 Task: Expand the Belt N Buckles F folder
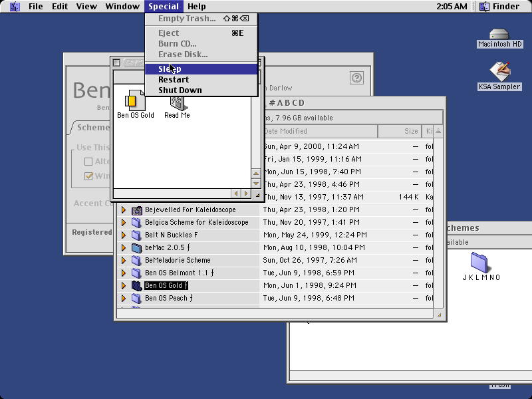(124, 235)
